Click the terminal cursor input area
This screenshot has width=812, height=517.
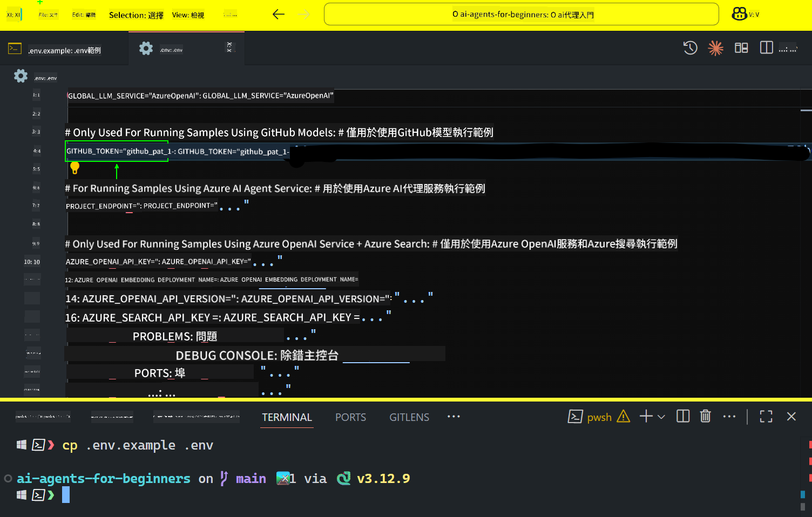[66, 495]
